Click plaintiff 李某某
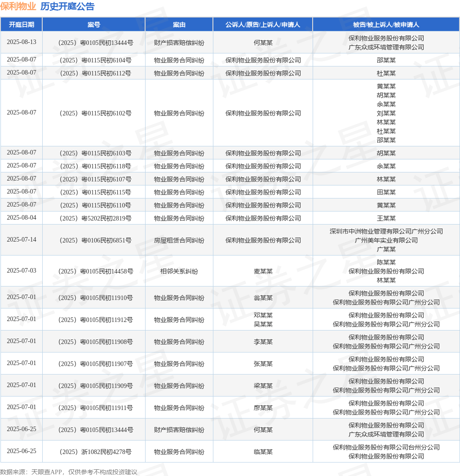The width and height of the screenshot is (460, 476). coord(263,342)
